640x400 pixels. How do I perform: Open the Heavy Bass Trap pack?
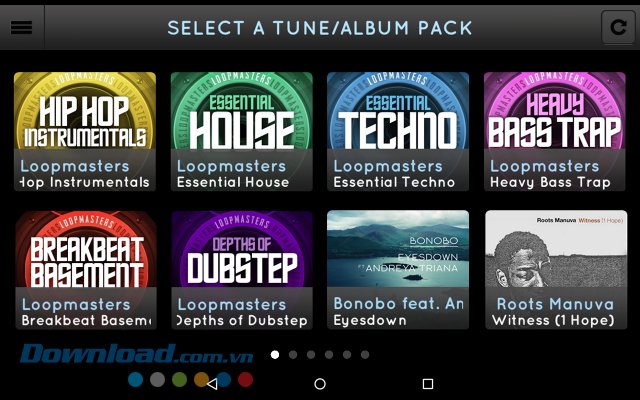[555, 131]
